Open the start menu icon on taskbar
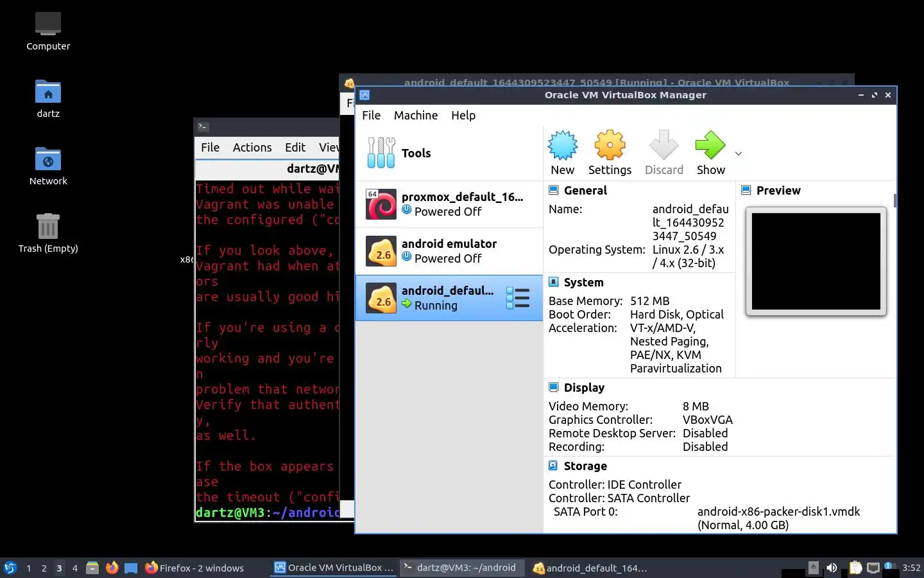Viewport: 924px width, 578px height. pos(10,568)
